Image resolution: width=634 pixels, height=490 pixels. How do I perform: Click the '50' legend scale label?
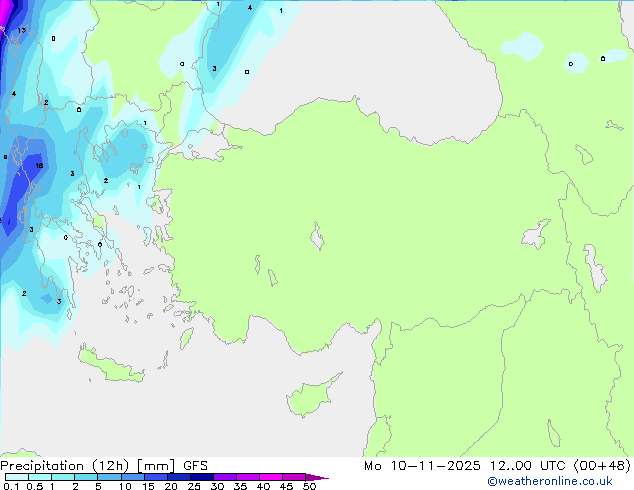click(x=309, y=486)
